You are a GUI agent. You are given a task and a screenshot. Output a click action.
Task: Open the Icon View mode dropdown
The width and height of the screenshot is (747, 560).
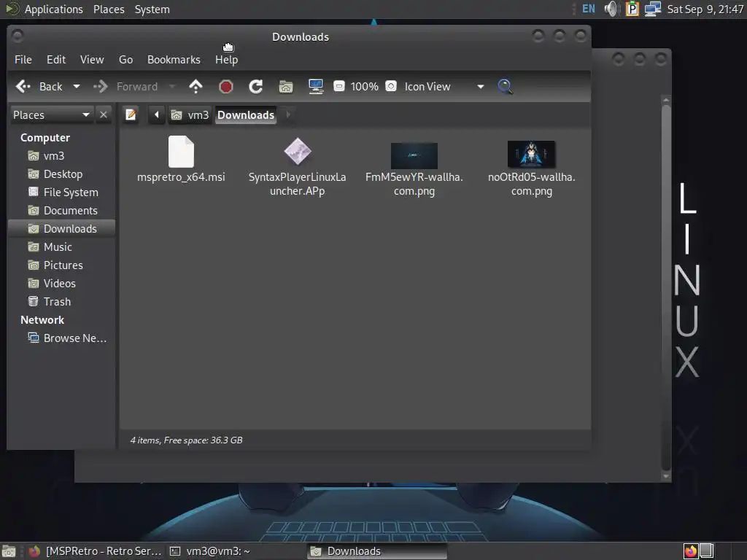(x=444, y=86)
